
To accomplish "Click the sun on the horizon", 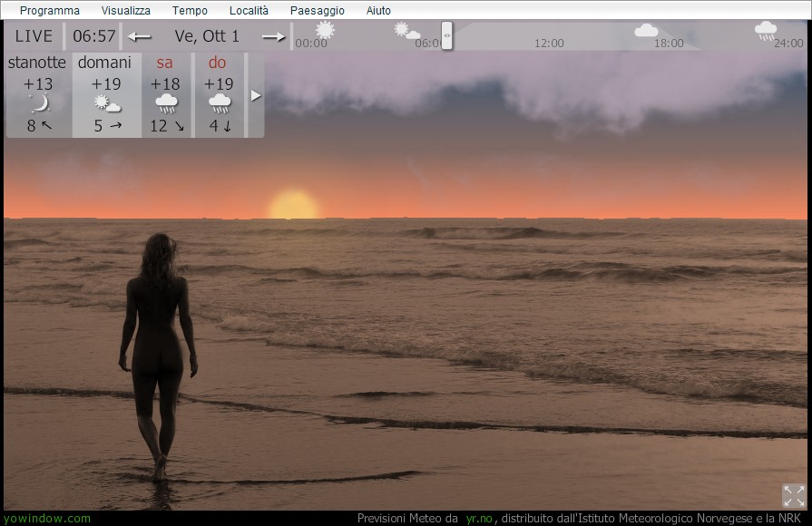I will pos(293,204).
